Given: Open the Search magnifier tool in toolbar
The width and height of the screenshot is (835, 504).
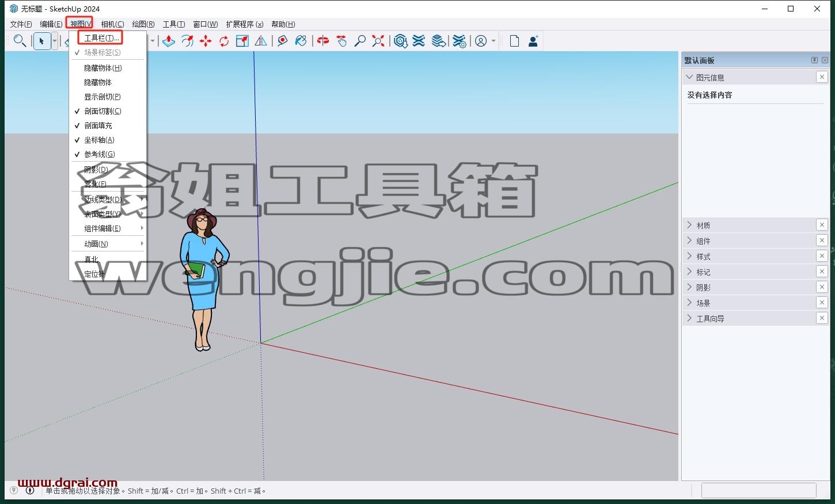Looking at the screenshot, I should [20, 41].
